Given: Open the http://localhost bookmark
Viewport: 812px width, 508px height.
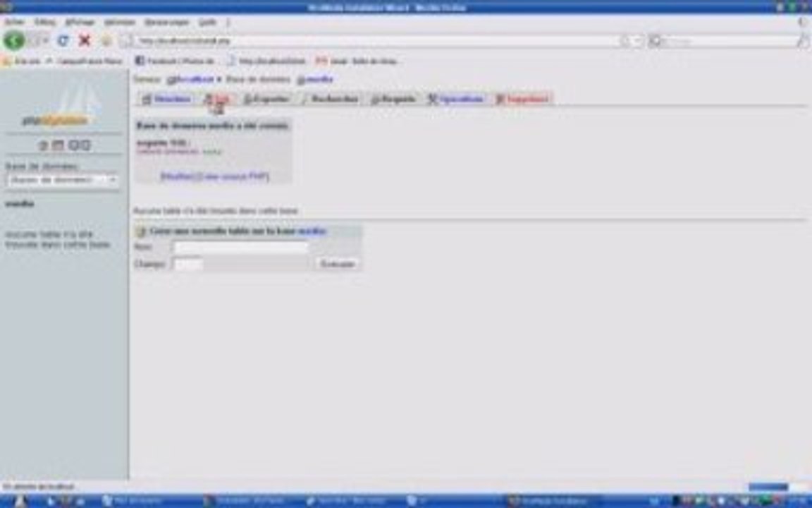Looking at the screenshot, I should [266, 61].
